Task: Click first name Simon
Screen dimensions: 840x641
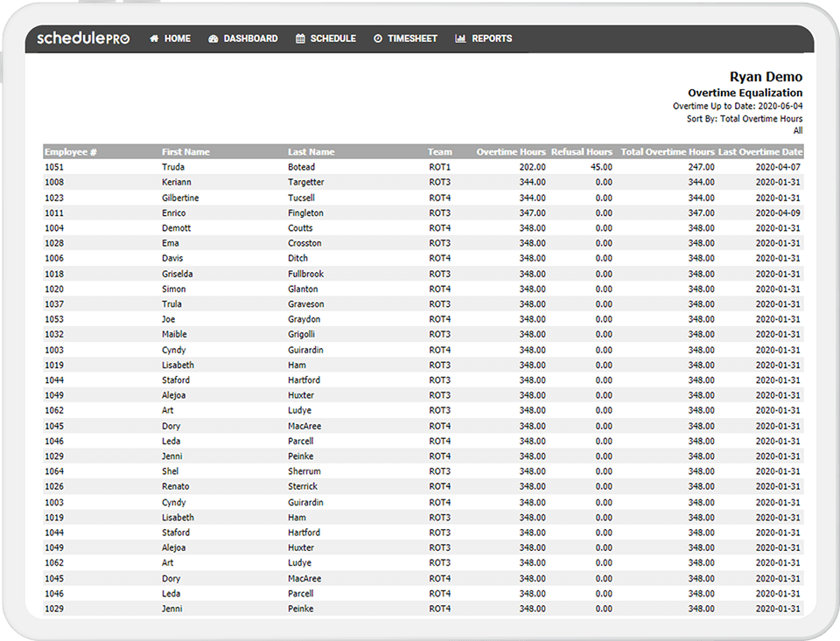Action: coord(174,289)
